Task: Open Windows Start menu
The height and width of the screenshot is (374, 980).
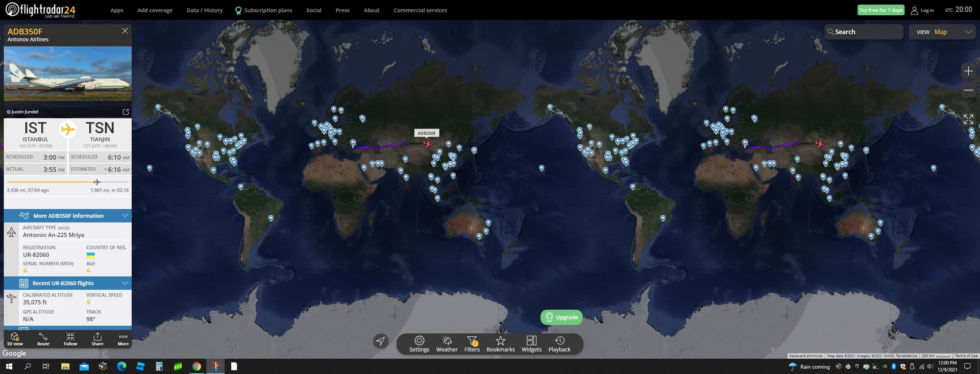Action: (9, 366)
